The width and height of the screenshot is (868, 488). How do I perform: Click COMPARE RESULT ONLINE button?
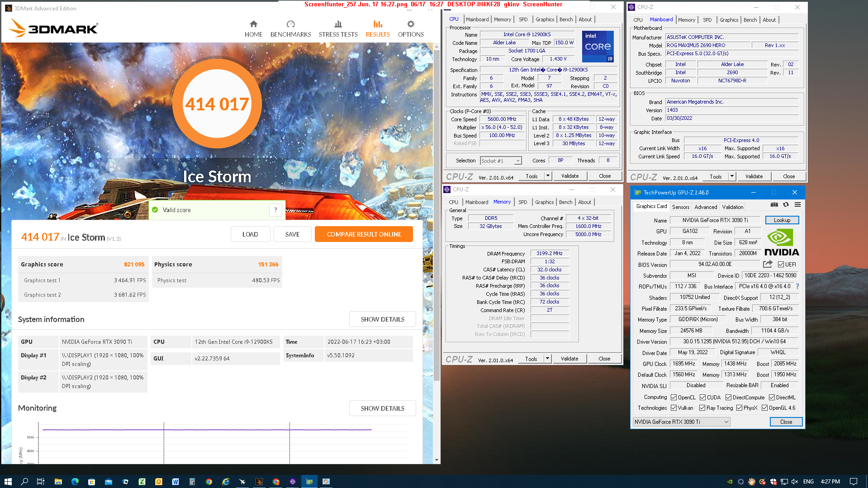pyautogui.click(x=364, y=234)
